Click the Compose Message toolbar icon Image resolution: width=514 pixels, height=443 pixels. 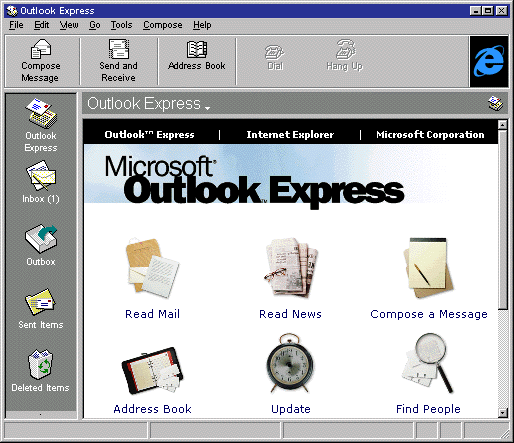[41, 49]
